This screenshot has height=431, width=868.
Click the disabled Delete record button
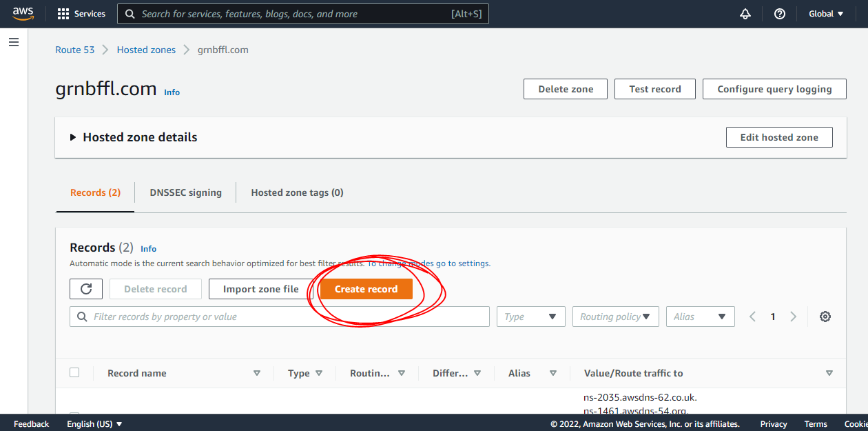tap(156, 289)
